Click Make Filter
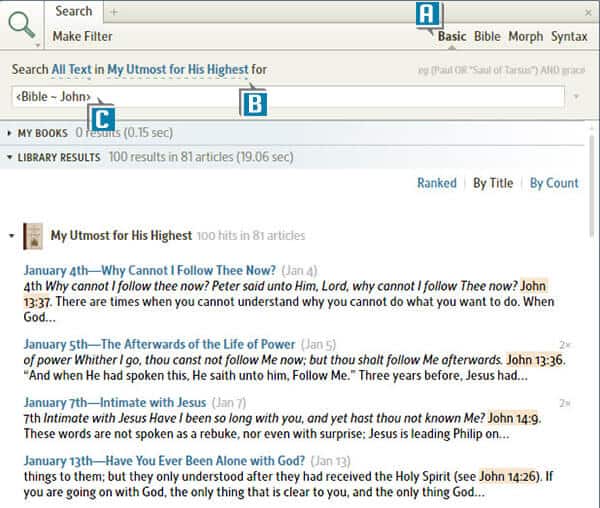600x508 pixels. pyautogui.click(x=82, y=36)
